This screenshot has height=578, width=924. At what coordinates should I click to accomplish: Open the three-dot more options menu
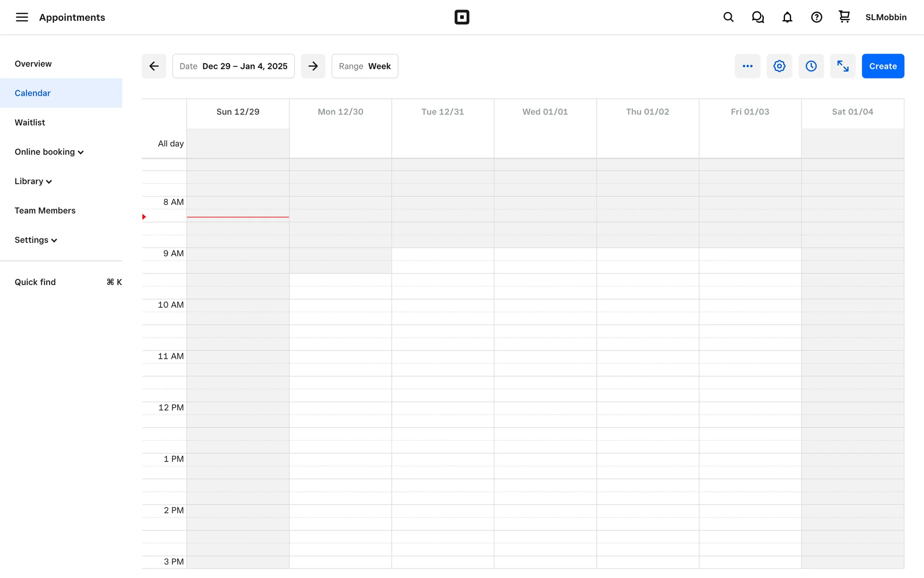point(747,66)
